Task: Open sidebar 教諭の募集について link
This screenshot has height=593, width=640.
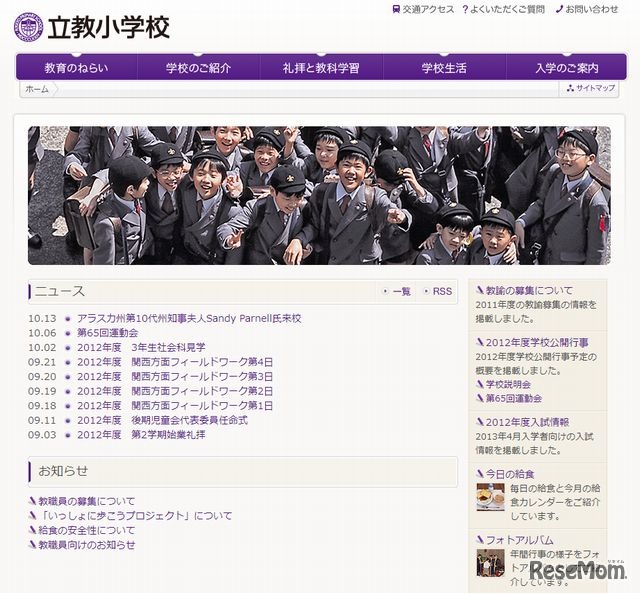Action: (x=529, y=290)
